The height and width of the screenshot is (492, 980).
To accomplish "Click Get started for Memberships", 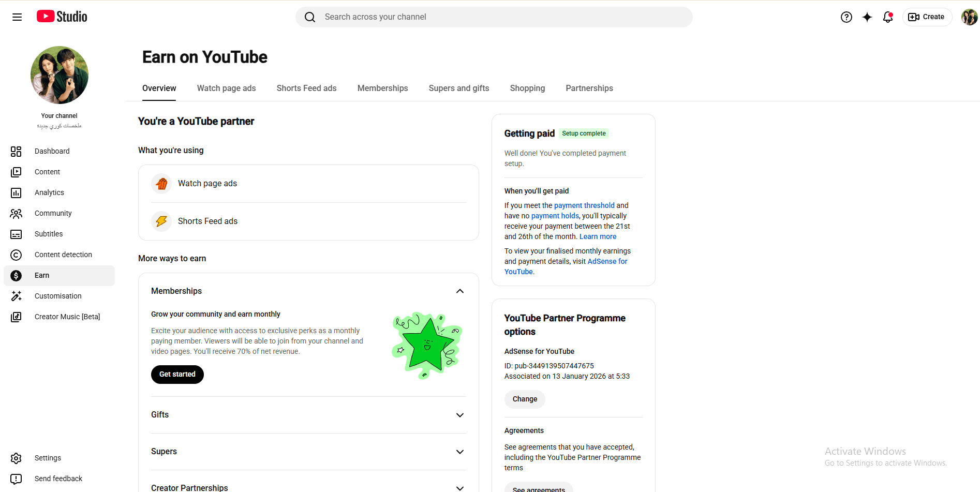I will tap(177, 375).
